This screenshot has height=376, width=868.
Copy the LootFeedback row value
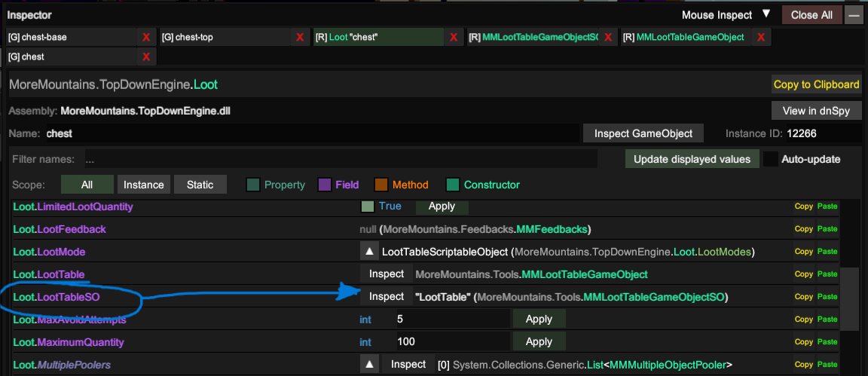tap(804, 229)
